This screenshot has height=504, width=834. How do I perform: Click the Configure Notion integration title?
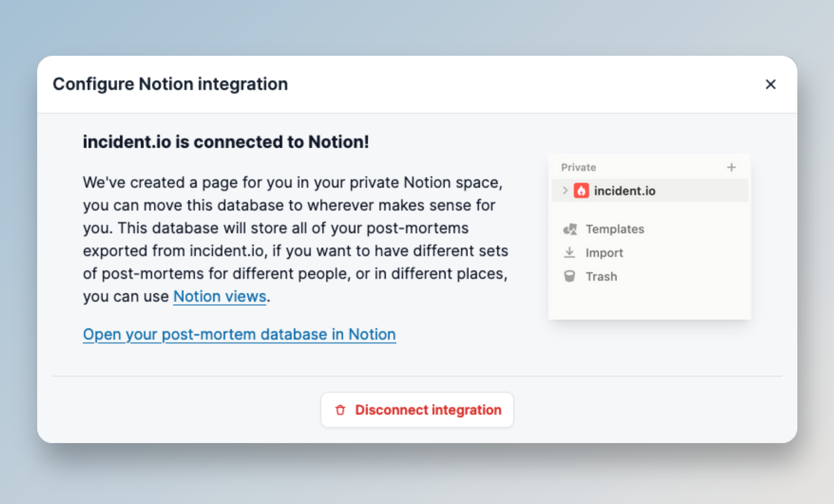point(170,84)
